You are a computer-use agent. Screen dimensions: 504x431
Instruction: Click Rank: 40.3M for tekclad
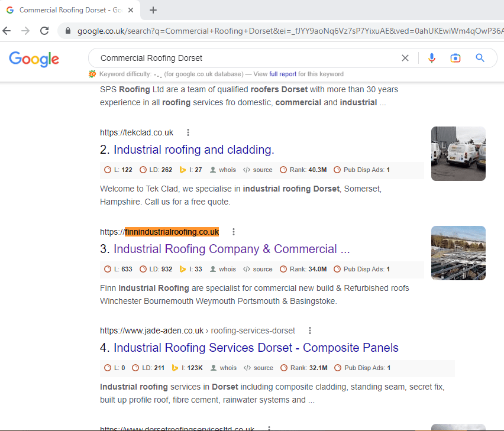[303, 170]
